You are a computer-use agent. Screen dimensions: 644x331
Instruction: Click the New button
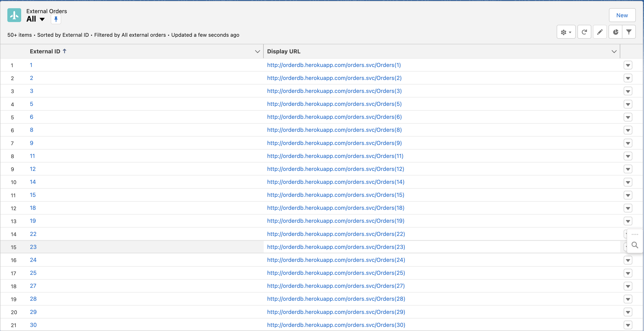pos(622,15)
